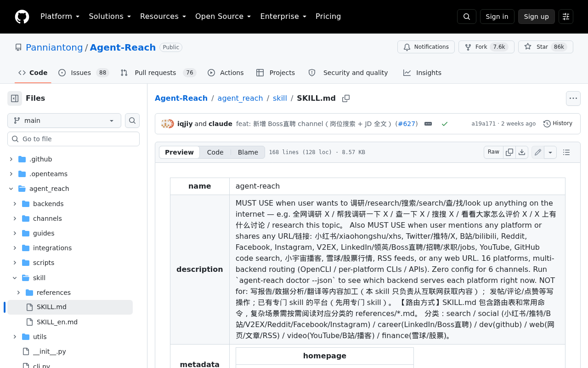
Task: Open commit hash a19a171
Action: [484, 124]
